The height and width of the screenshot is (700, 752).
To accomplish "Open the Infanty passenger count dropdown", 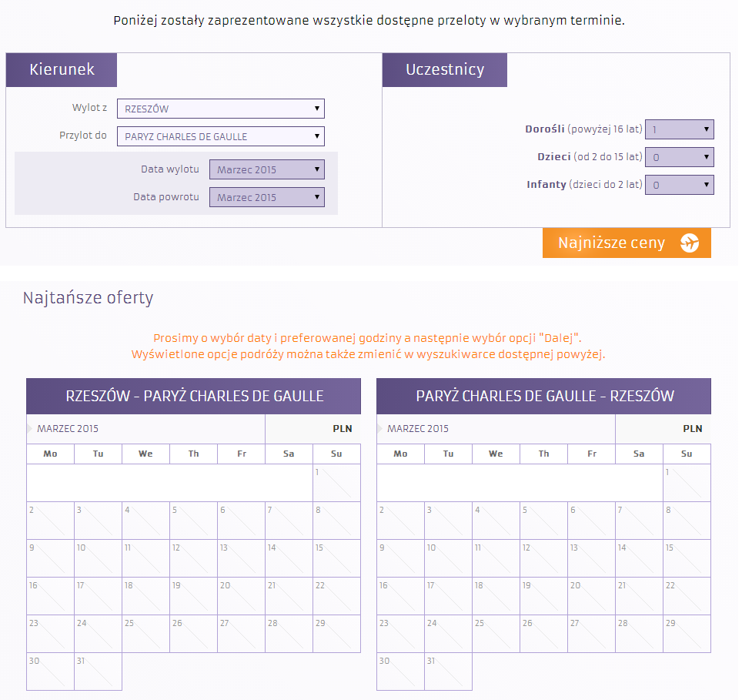I will pos(679,185).
